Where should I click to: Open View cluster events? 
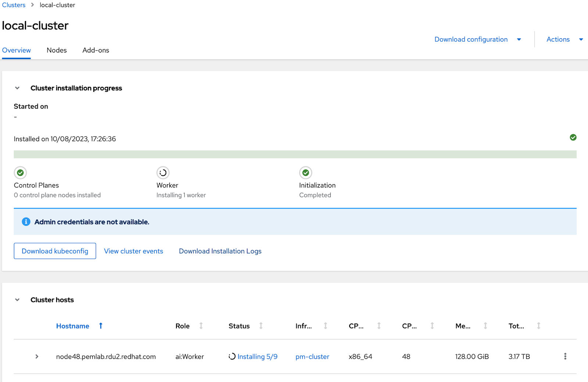pyautogui.click(x=133, y=251)
